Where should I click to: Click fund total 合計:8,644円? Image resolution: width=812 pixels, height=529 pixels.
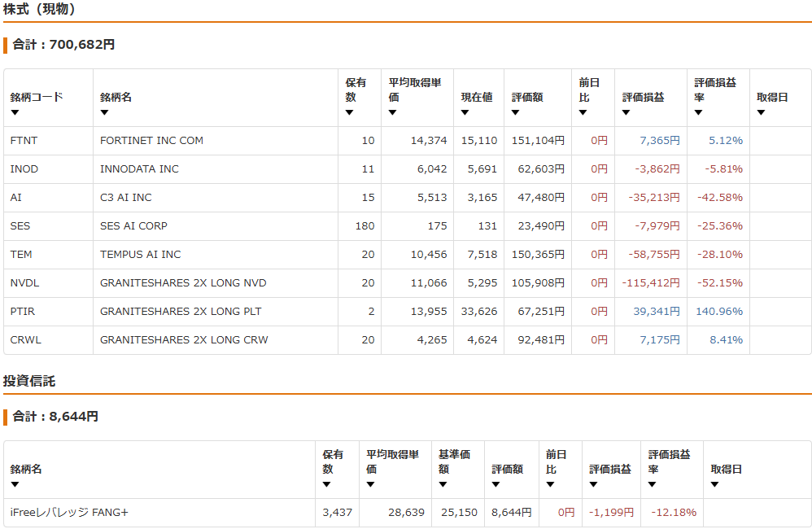pyautogui.click(x=55, y=417)
